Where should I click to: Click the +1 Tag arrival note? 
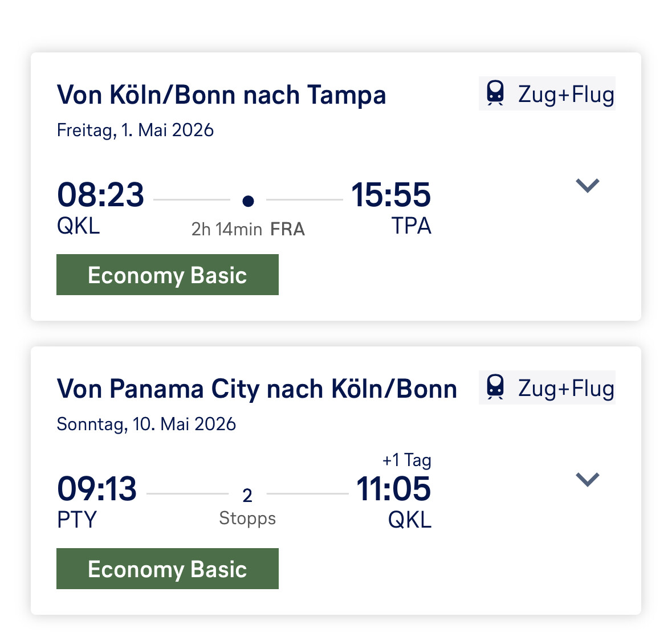pos(406,460)
